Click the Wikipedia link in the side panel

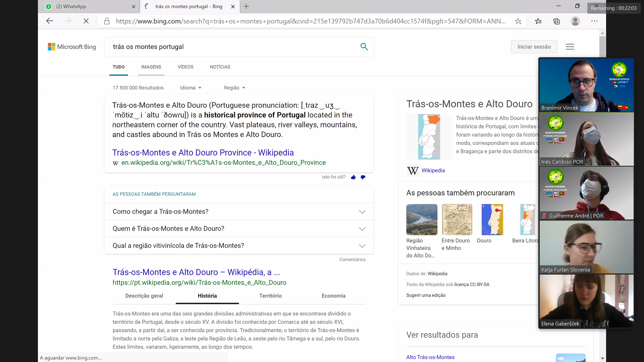433,171
